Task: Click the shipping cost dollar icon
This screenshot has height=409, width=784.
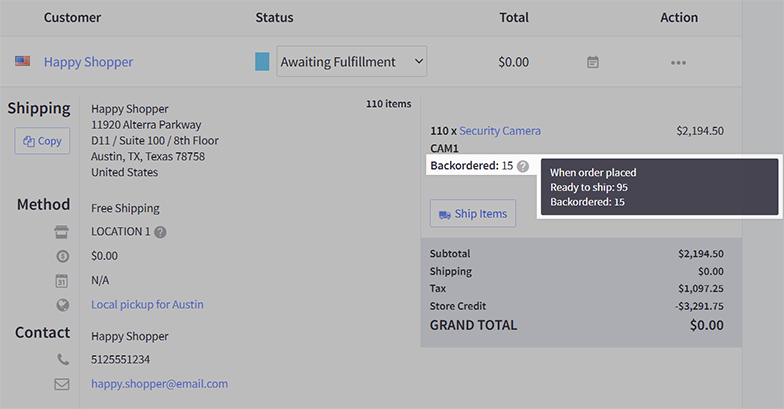Action: point(62,256)
